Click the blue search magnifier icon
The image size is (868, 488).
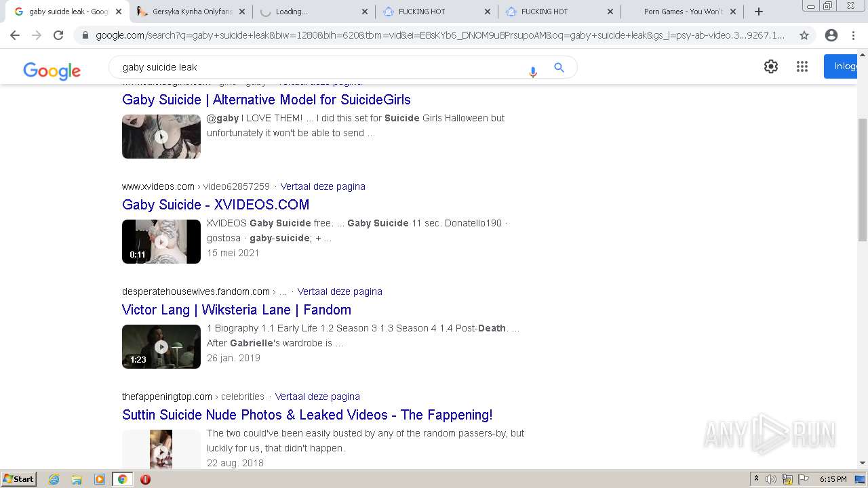click(559, 67)
